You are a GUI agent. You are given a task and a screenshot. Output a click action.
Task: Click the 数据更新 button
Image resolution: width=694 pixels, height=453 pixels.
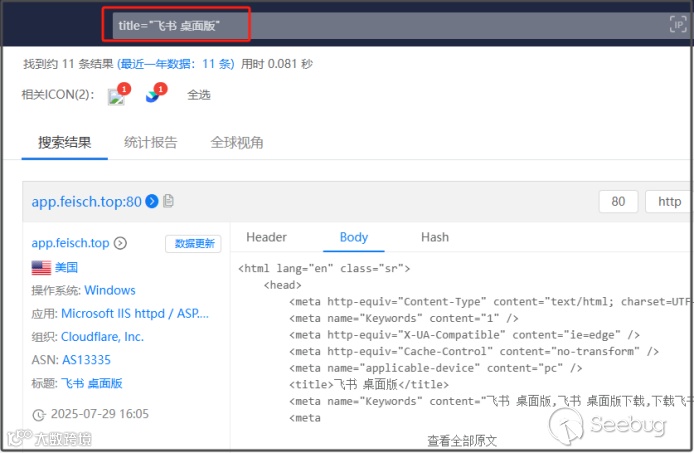pos(193,244)
